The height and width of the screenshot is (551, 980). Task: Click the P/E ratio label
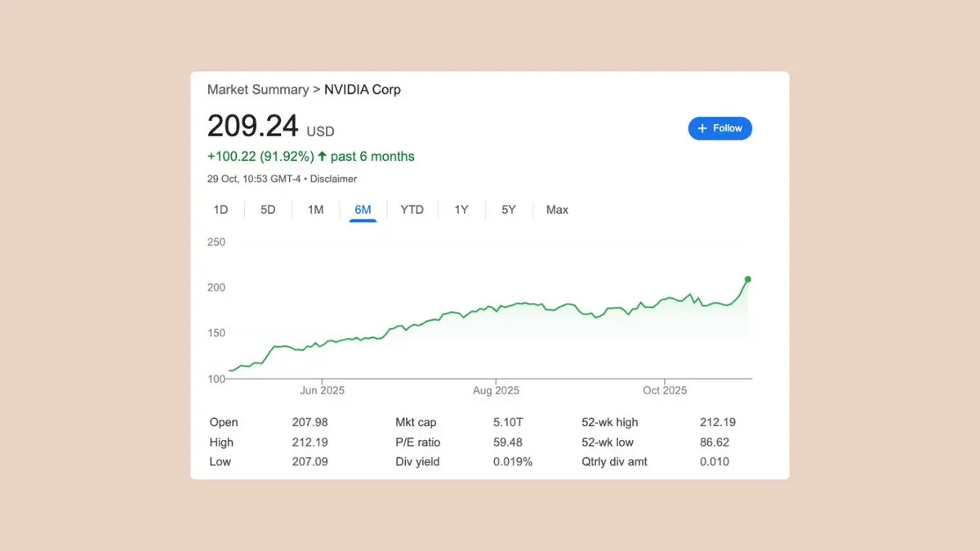click(418, 442)
